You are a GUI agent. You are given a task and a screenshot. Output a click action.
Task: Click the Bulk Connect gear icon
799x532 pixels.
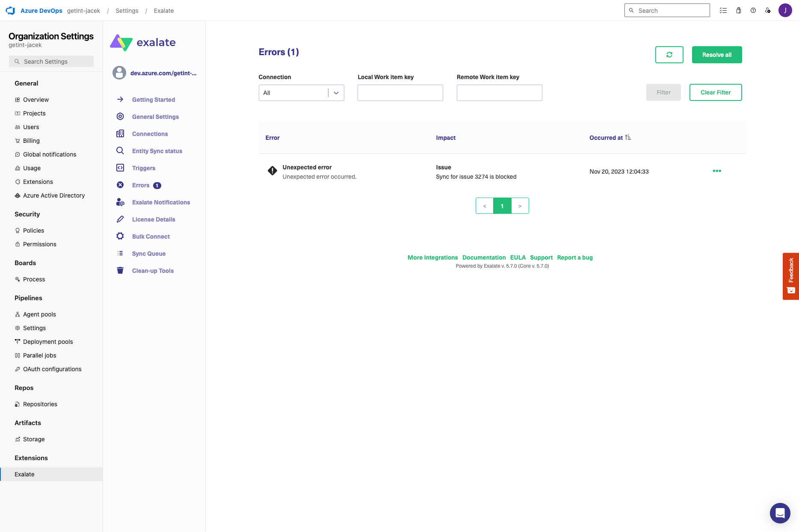[120, 236]
